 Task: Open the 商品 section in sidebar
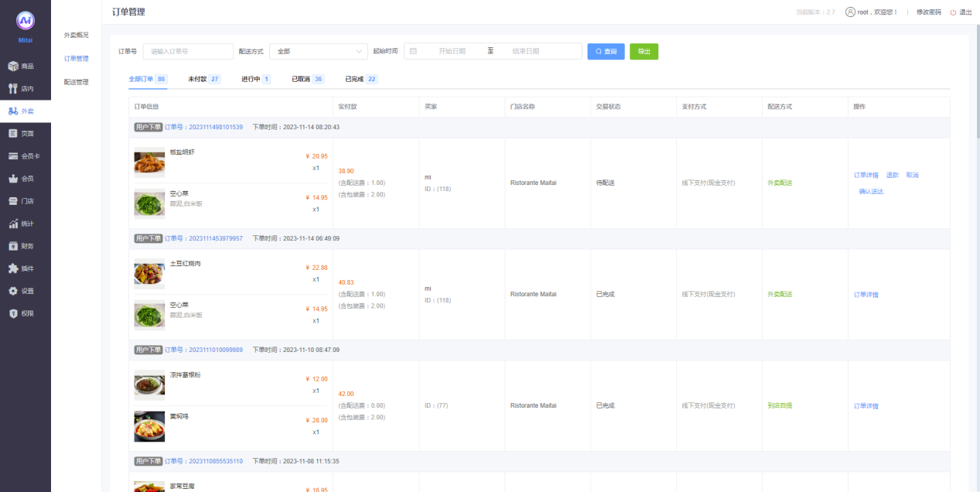13,67
